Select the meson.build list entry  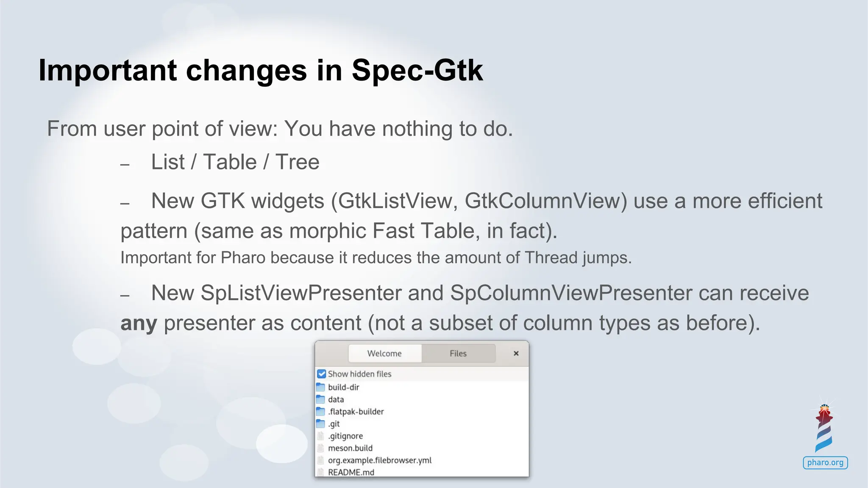point(422,448)
